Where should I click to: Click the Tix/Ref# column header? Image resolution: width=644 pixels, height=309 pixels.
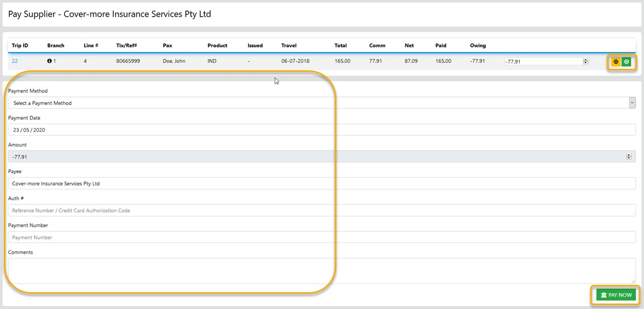127,45
